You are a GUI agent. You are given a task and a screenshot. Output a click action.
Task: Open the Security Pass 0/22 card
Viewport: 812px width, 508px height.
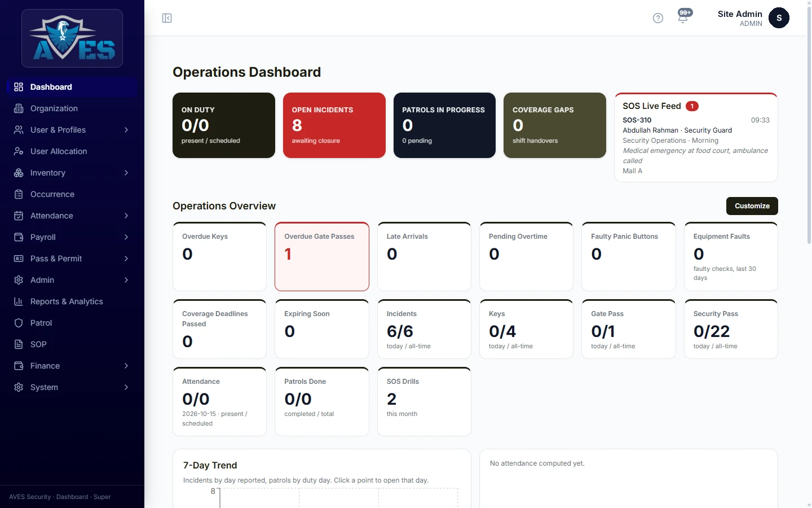tap(731, 329)
